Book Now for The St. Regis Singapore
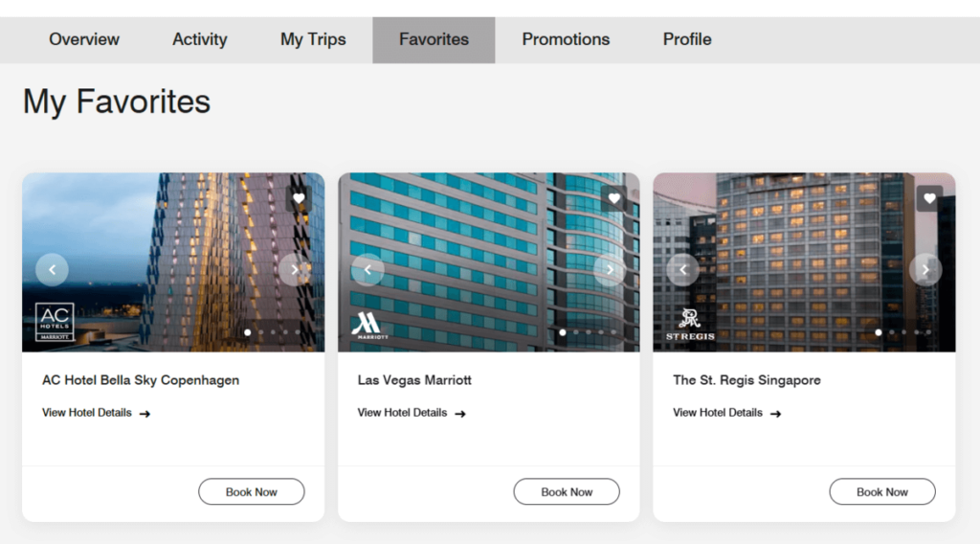980x544 pixels. click(882, 492)
